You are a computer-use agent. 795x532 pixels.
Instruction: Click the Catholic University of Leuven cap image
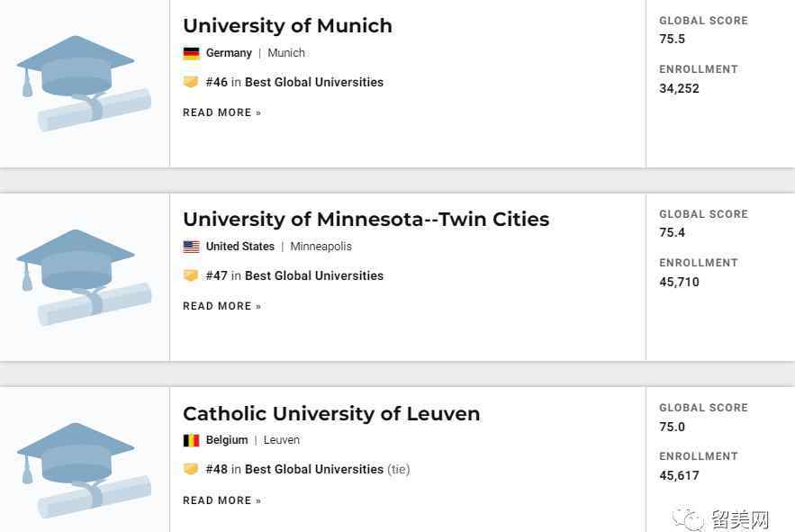coord(84,471)
